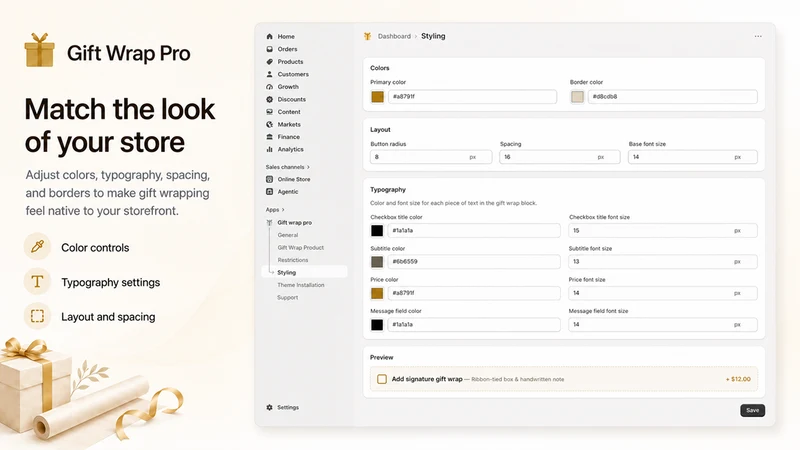Click the Home icon in sidebar

pyautogui.click(x=269, y=37)
